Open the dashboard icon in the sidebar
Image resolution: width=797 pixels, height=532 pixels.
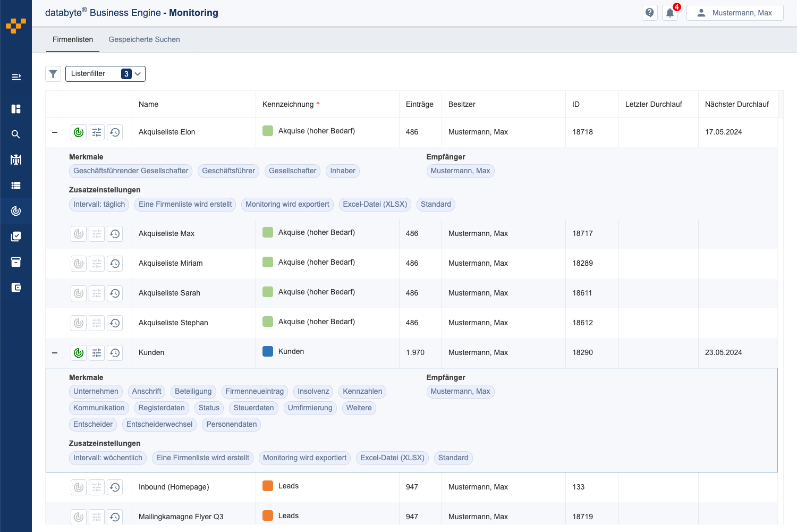(16, 108)
